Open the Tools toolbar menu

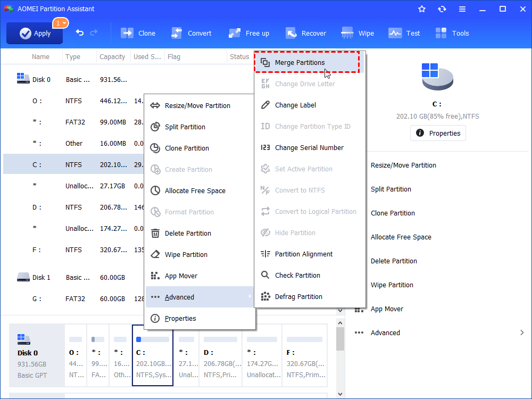(452, 33)
